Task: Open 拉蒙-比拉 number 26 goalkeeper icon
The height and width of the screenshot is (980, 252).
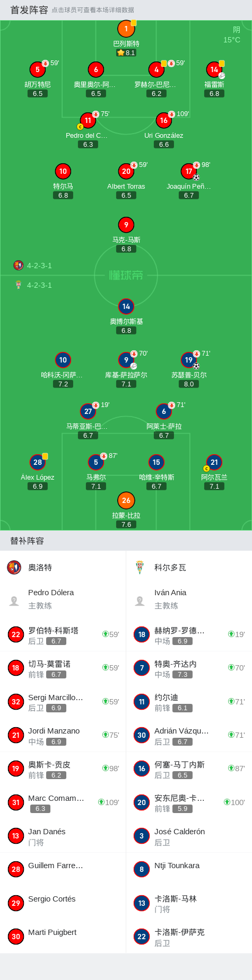Action: pyautogui.click(x=126, y=500)
